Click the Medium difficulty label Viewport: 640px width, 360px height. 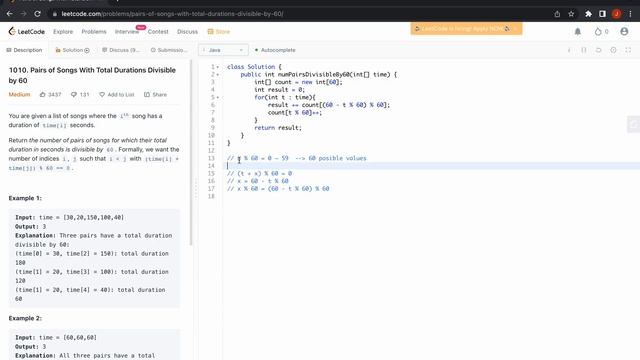[19, 94]
